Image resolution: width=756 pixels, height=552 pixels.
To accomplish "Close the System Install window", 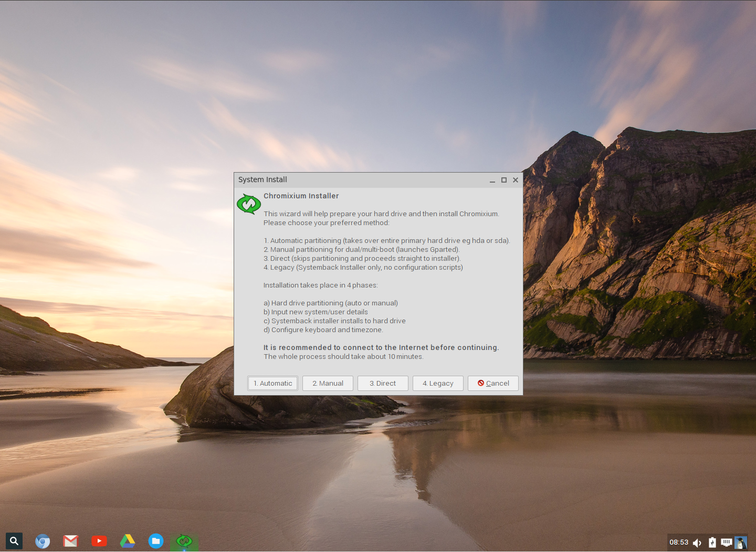I will [516, 180].
